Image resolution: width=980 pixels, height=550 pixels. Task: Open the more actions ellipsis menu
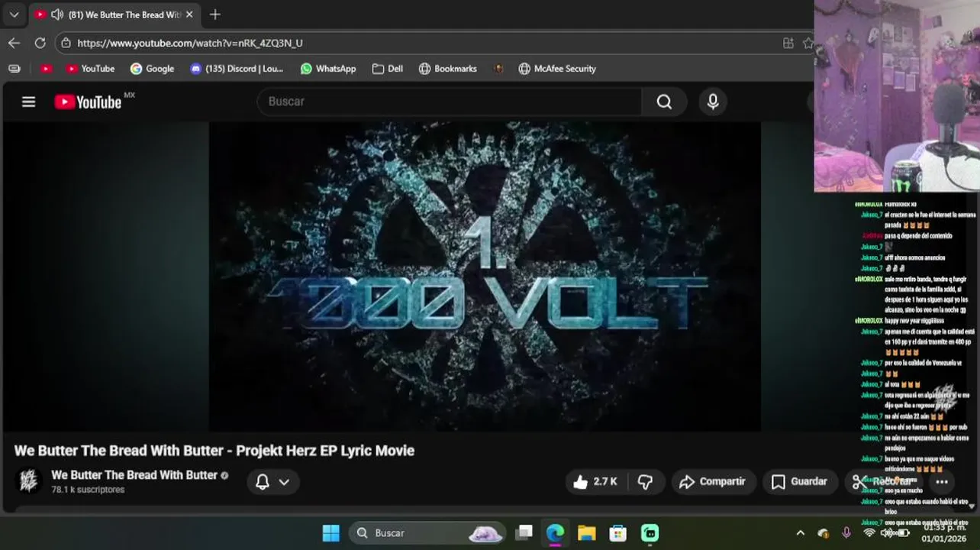point(942,481)
